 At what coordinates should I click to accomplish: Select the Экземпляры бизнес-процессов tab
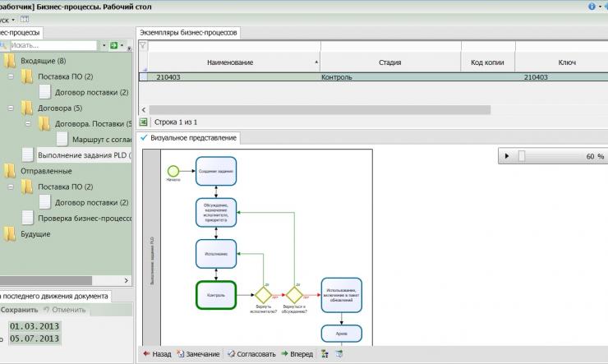point(188,33)
